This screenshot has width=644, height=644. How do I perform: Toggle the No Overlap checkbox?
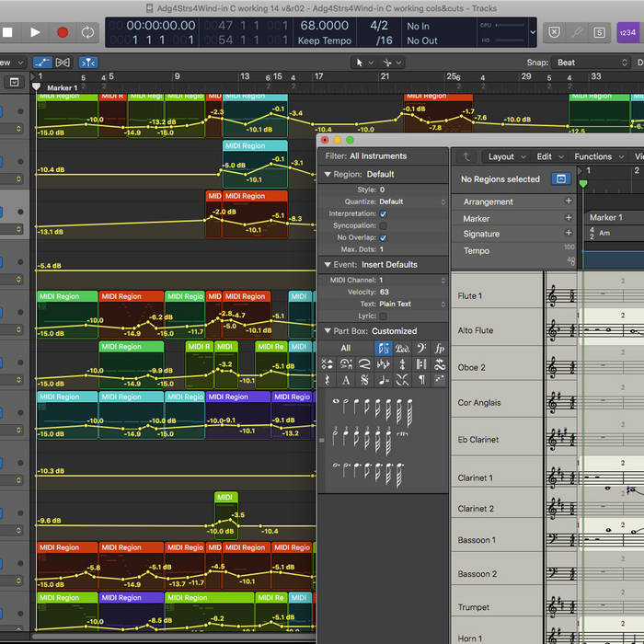[383, 237]
